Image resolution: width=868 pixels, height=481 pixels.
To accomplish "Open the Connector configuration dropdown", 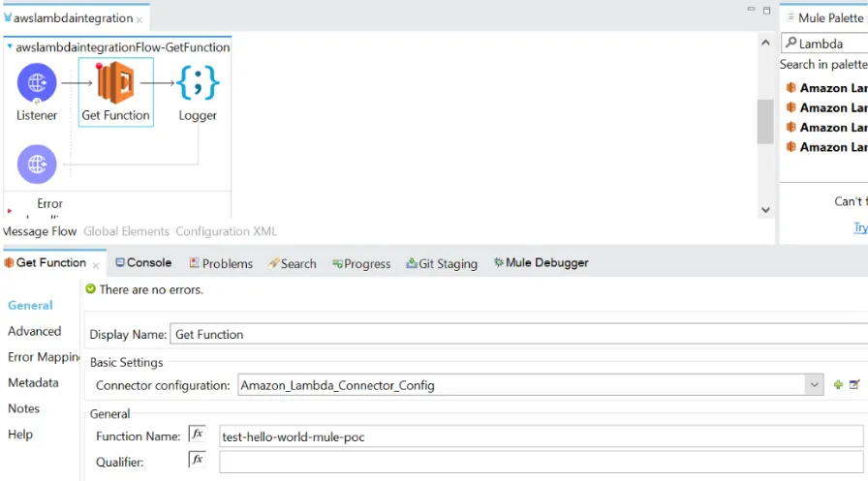I will (x=815, y=385).
